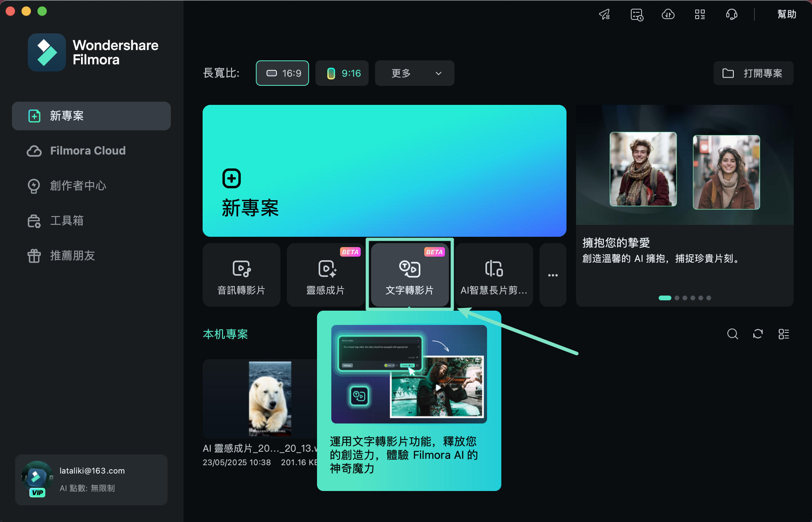The width and height of the screenshot is (812, 522).
Task: Open 創作者中心 in the sidebar
Action: coord(91,186)
